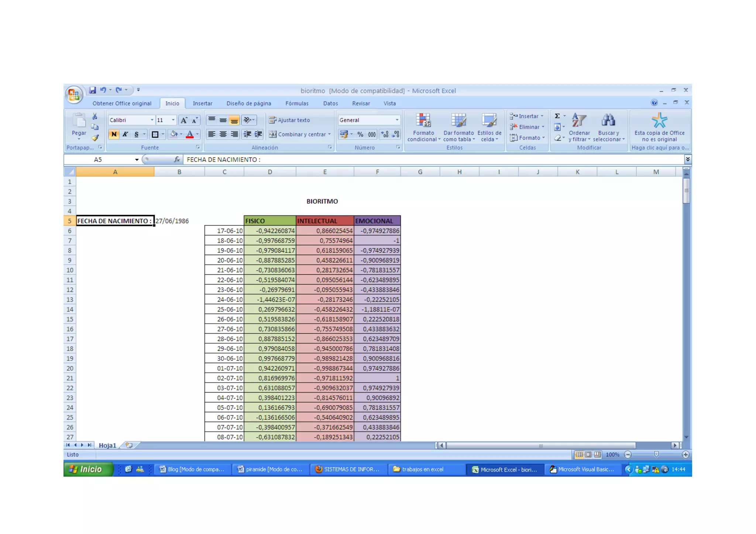Screen dimensions: 756x534
Task: Switch to the Fórmulas ribbon tab
Action: [x=296, y=103]
